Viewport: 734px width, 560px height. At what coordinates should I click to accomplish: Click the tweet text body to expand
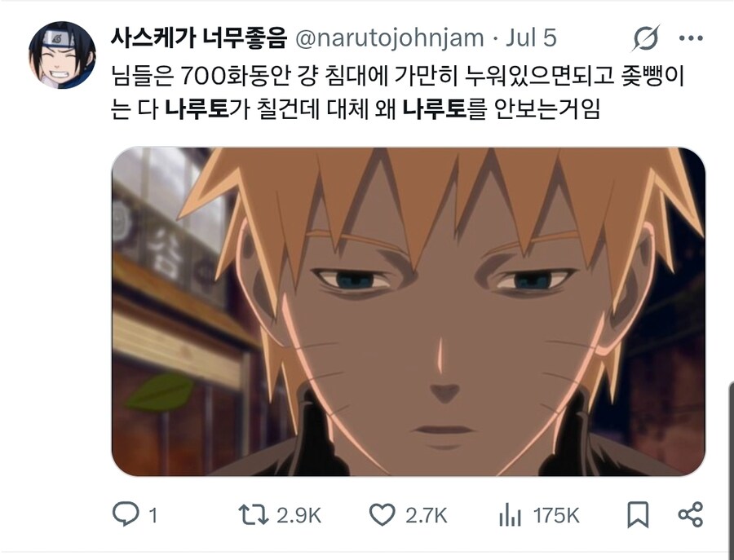click(398, 92)
